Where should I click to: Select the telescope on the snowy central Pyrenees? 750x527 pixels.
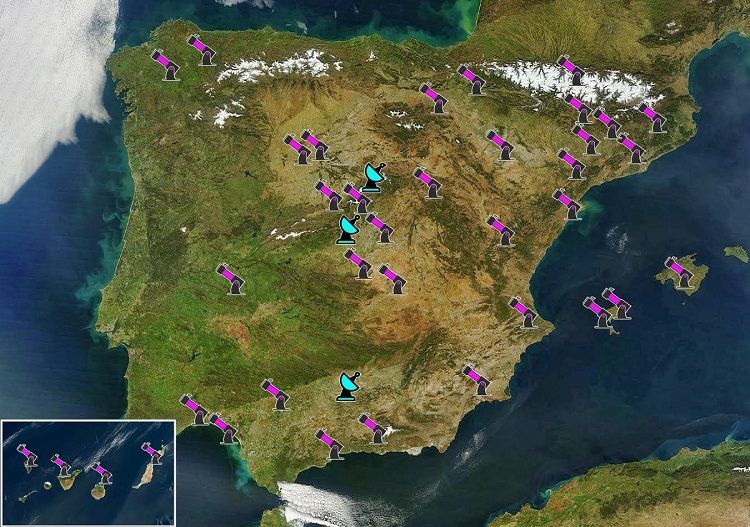coord(572,71)
